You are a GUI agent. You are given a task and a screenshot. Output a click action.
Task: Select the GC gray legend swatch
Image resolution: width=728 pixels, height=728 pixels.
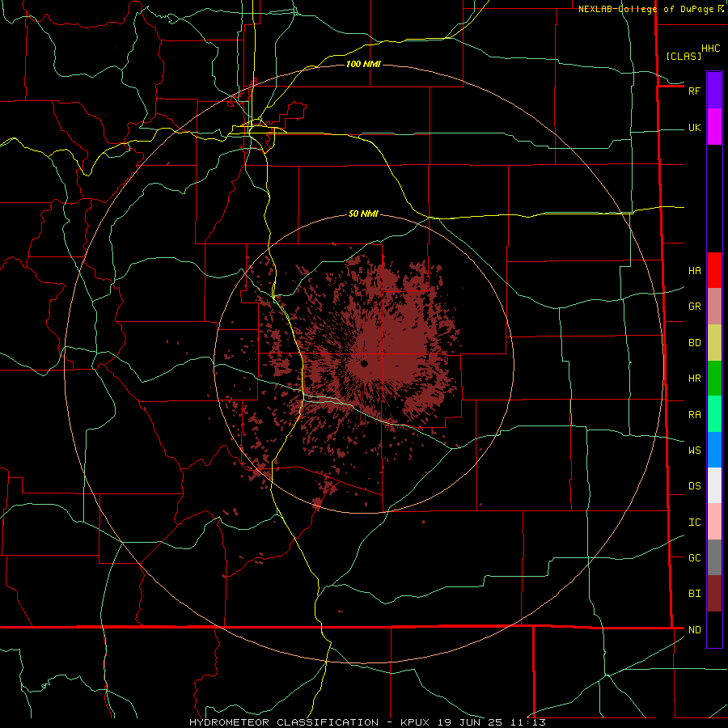pyautogui.click(x=714, y=557)
